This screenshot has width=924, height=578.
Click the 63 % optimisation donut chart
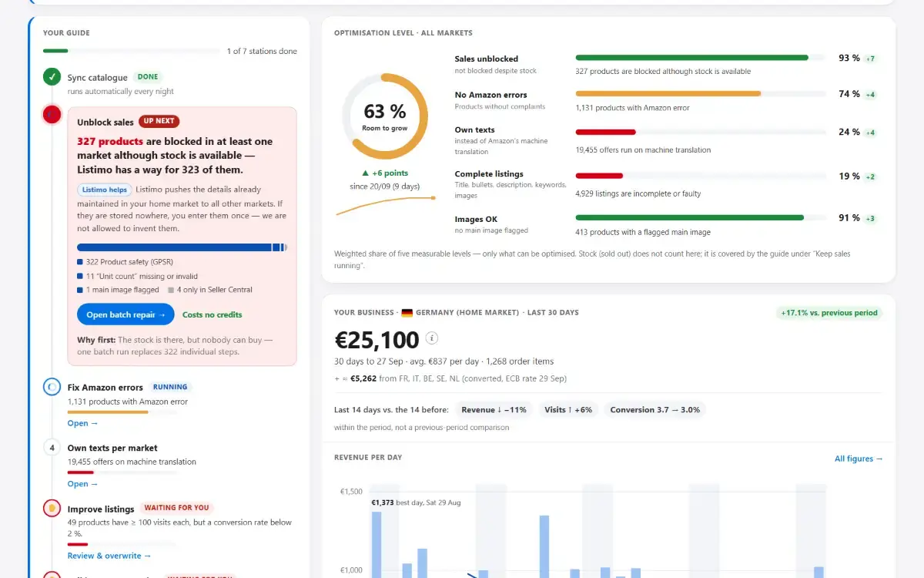[x=385, y=116]
